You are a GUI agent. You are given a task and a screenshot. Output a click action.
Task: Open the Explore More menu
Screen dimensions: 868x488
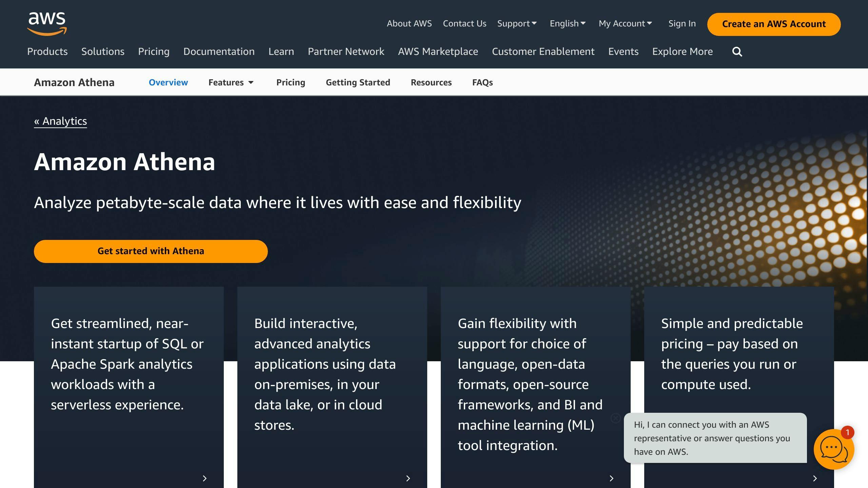(683, 52)
